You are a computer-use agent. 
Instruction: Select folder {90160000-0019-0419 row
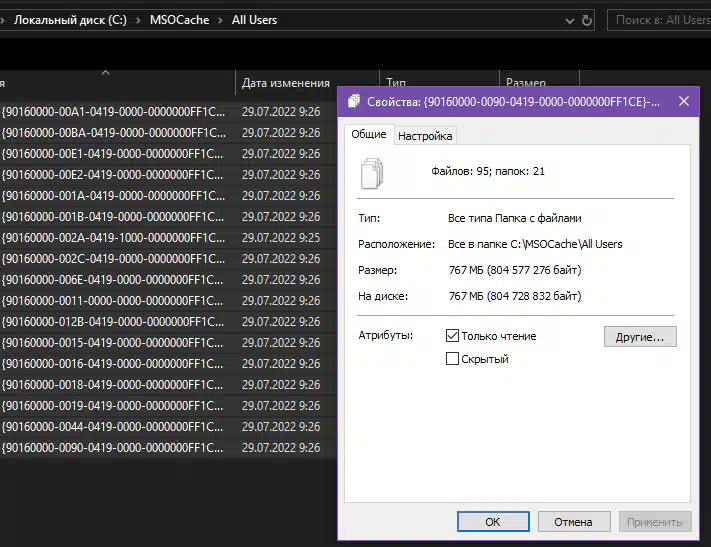tap(168, 405)
